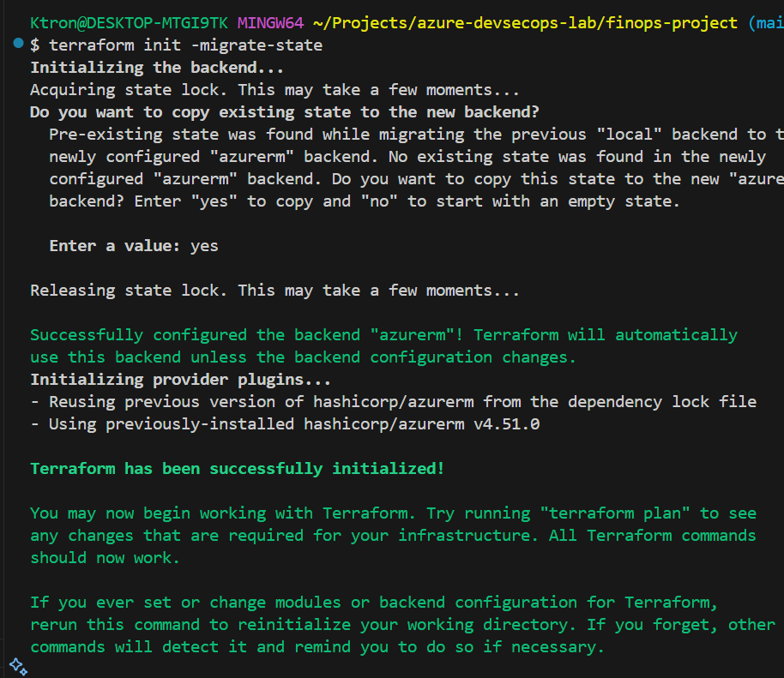Click "Releasing state lock" message line
This screenshot has height=678, width=784.
pyautogui.click(x=274, y=291)
